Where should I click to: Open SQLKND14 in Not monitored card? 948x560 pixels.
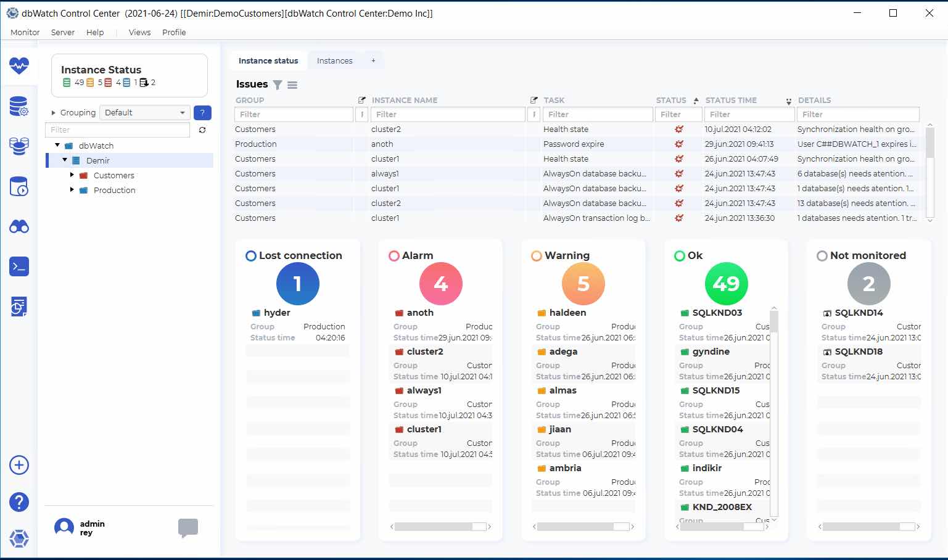[x=859, y=313]
